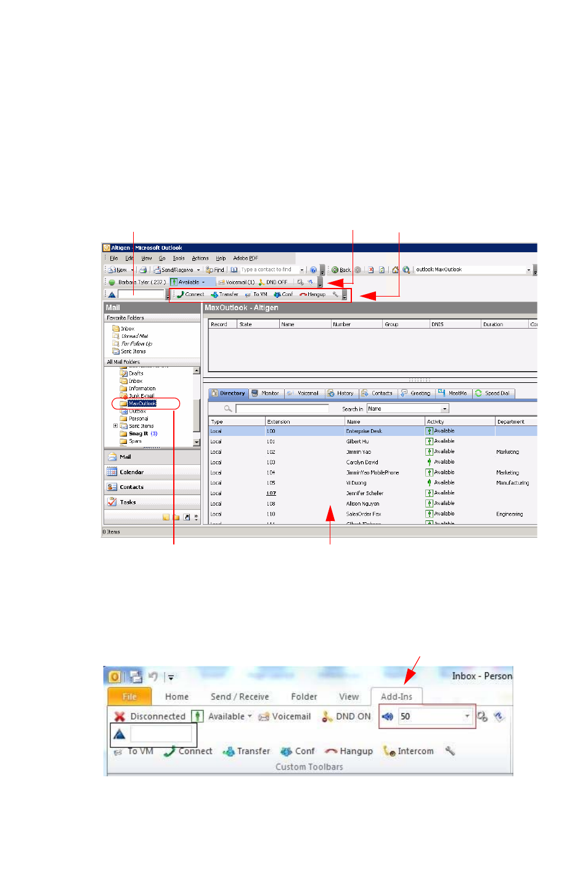Image resolution: width=588 pixels, height=870 pixels.
Task: Open the File menu in Outlook 2003
Action: (113, 258)
